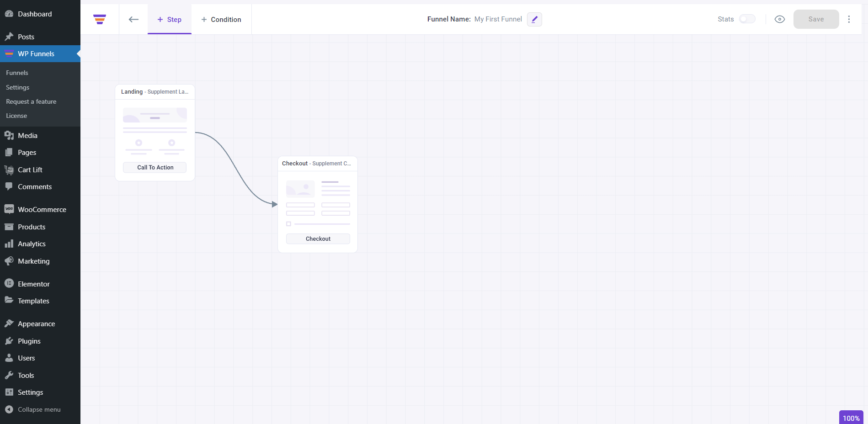The width and height of the screenshot is (868, 424).
Task: Open the three-dot more options menu
Action: pyautogui.click(x=849, y=19)
